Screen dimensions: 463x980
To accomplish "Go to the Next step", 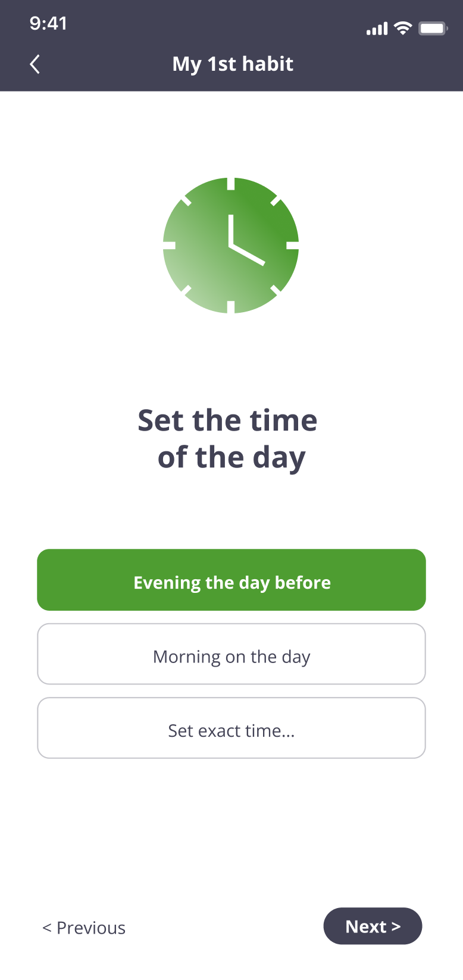I will point(373,926).
